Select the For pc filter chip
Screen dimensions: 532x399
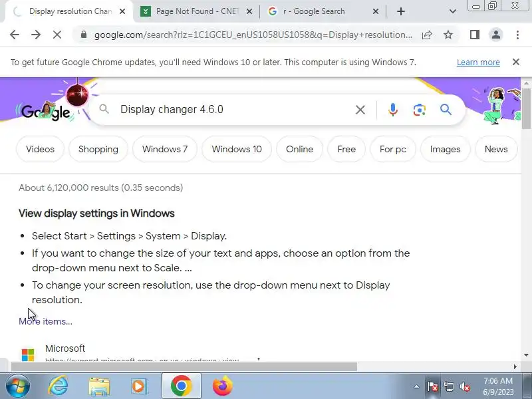coord(392,149)
